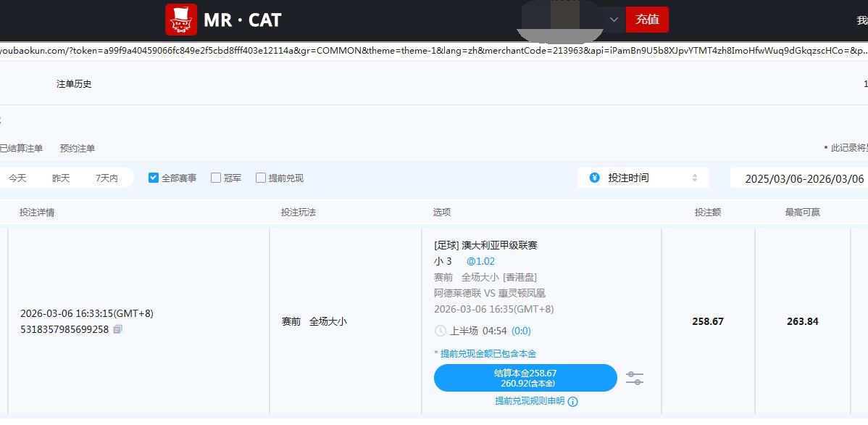Enable the 提前兑现 filter checkbox
This screenshot has height=425, width=868.
(x=261, y=178)
